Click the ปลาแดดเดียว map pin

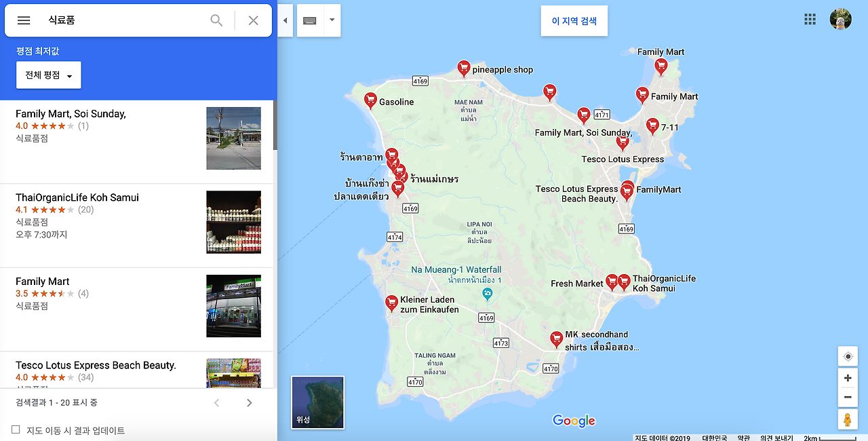397,189
